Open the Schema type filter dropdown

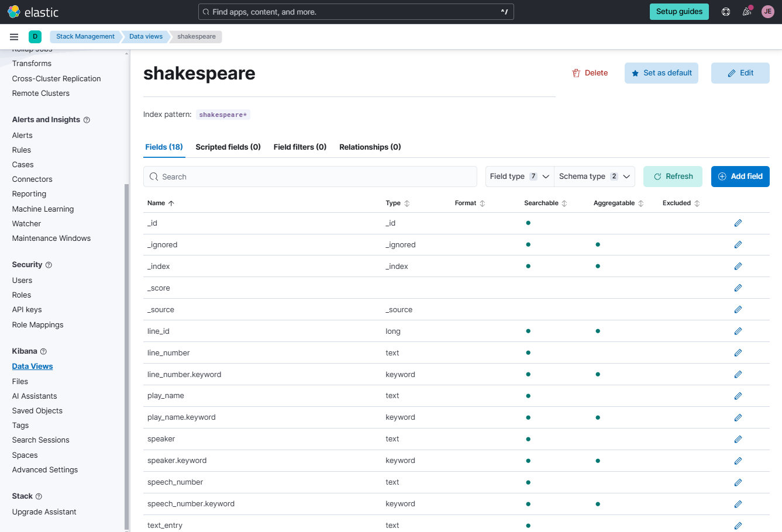(594, 177)
